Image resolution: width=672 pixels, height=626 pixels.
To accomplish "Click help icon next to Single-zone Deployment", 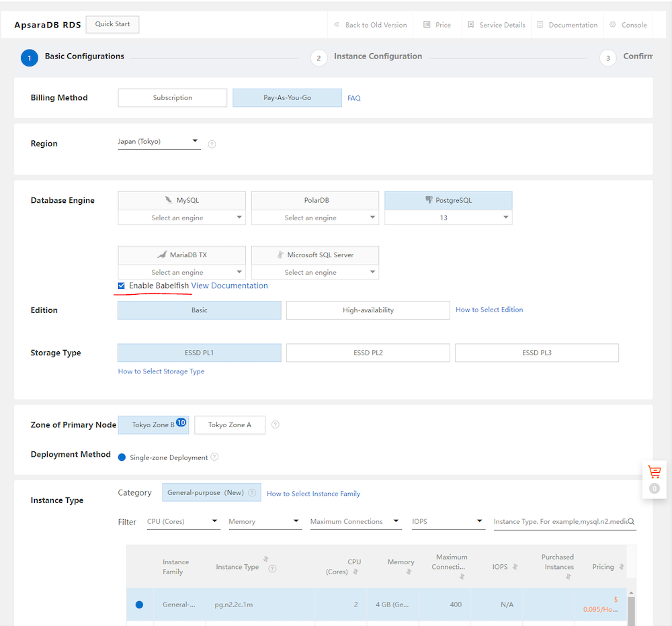I will tap(214, 457).
